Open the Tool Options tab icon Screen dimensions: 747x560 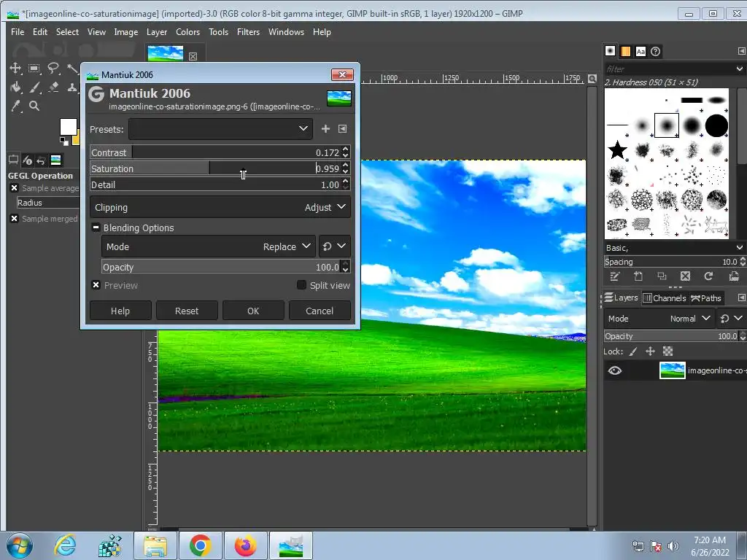[x=13, y=160]
